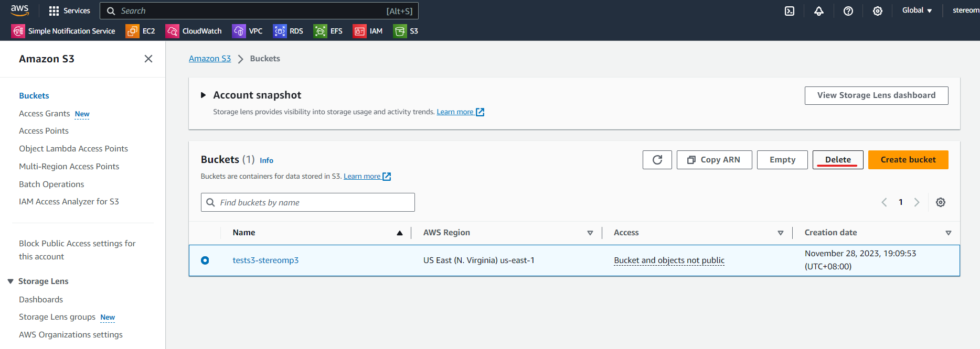This screenshot has height=349, width=980.
Task: Open the notifications bell icon
Action: pos(819,11)
